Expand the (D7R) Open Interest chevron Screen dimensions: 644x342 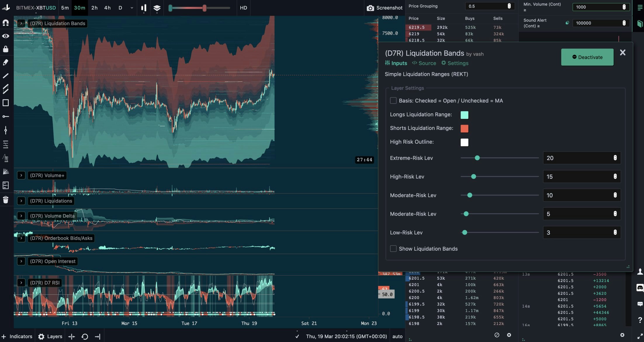tap(21, 261)
